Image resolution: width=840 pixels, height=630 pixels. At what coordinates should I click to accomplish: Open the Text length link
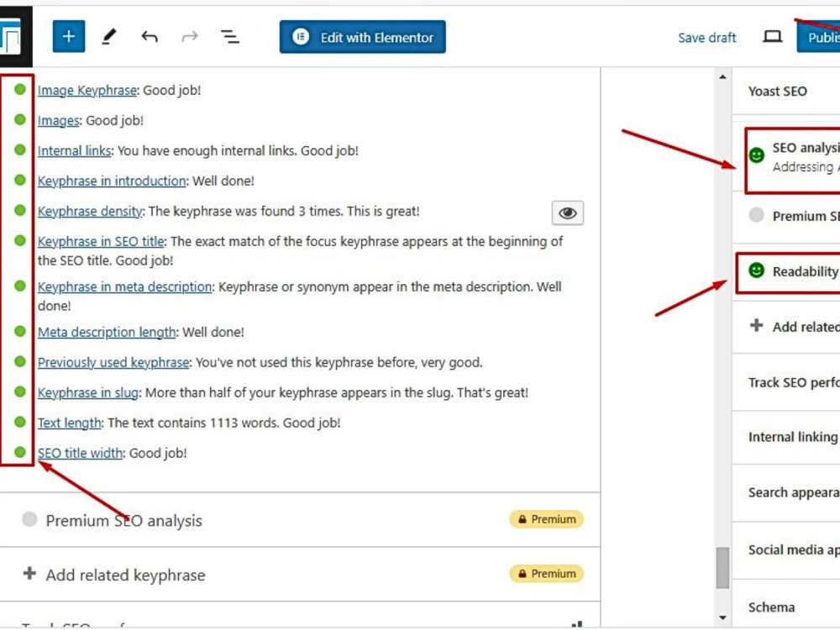(x=69, y=423)
